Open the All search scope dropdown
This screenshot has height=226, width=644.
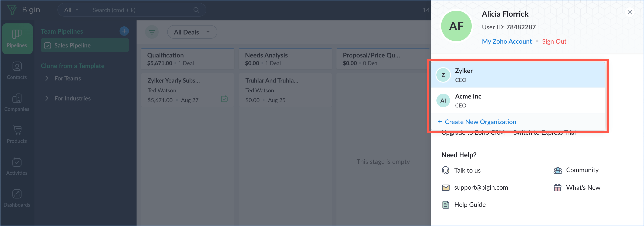point(71,10)
